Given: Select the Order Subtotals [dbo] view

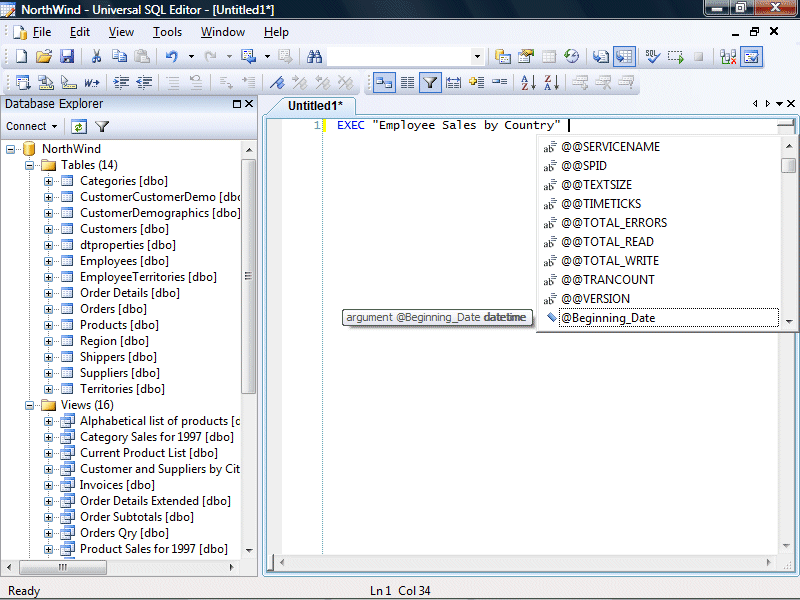Looking at the screenshot, I should (x=137, y=517).
